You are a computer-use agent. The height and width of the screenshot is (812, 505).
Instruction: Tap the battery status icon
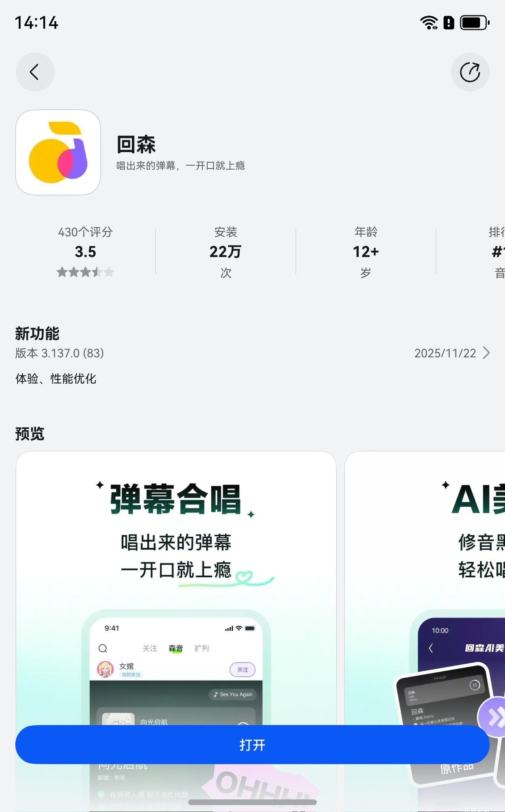pyautogui.click(x=474, y=23)
